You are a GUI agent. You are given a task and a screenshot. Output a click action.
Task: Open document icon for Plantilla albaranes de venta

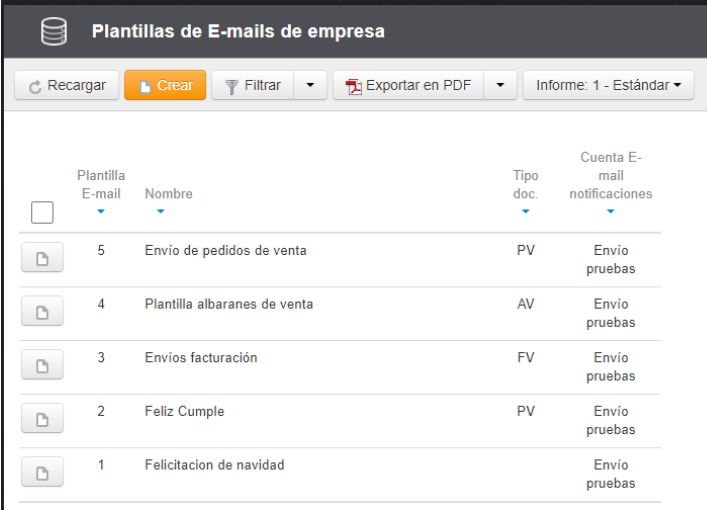click(42, 313)
